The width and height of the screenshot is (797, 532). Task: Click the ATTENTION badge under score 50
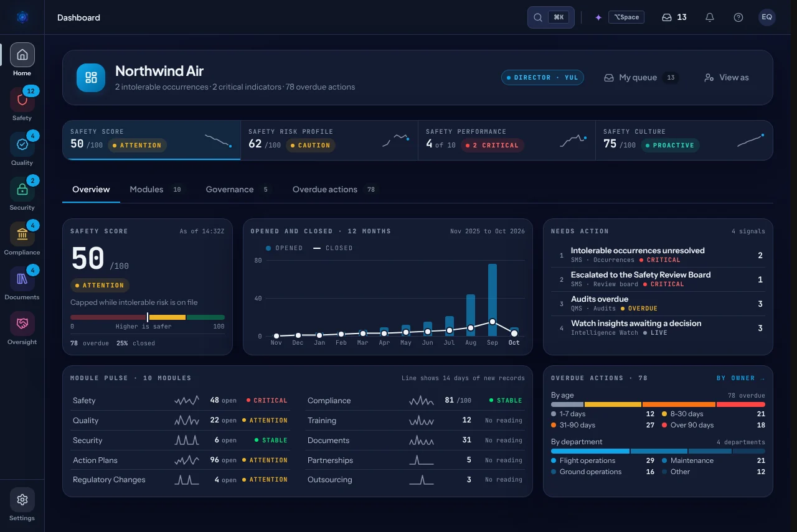pos(100,286)
